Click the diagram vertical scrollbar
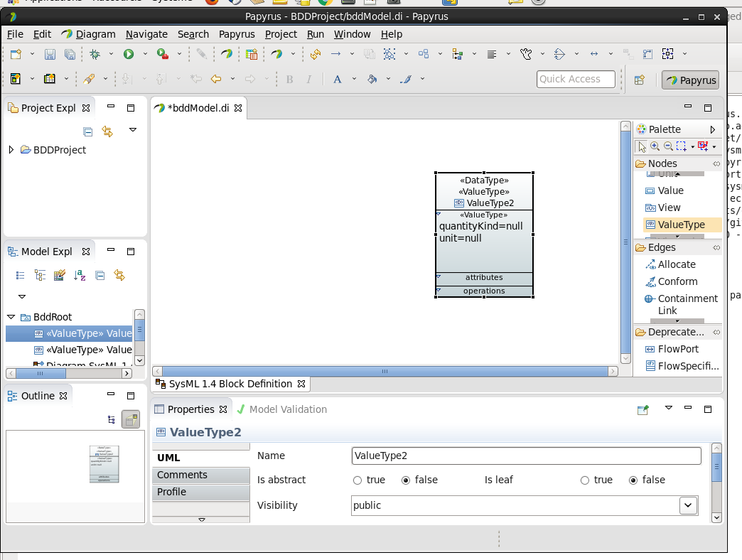The height and width of the screenshot is (560, 742). (625, 242)
